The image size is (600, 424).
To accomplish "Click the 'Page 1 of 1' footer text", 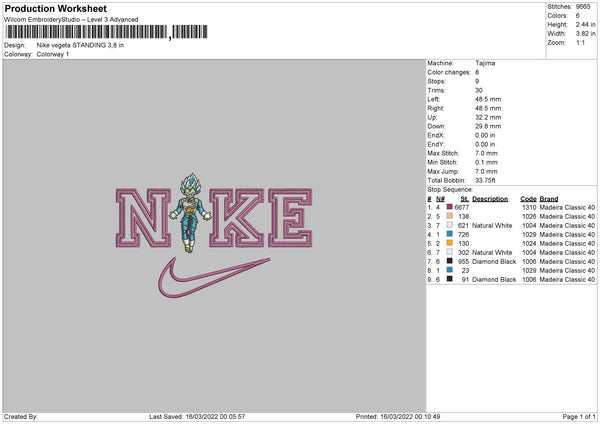I will pos(579,416).
